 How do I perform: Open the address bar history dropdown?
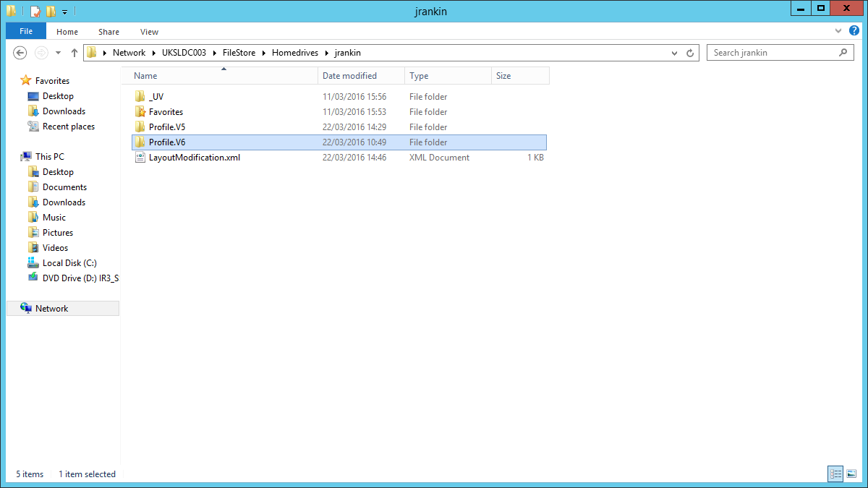[x=674, y=52]
